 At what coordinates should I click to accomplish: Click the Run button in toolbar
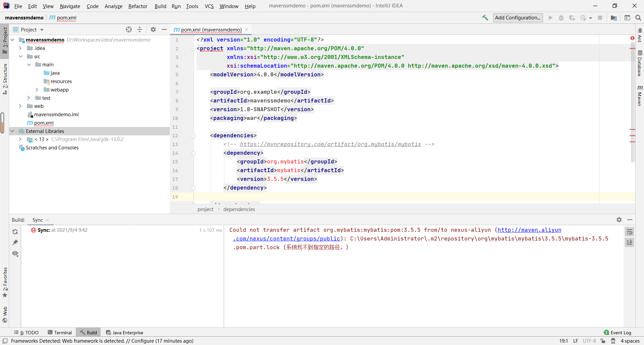[x=550, y=18]
